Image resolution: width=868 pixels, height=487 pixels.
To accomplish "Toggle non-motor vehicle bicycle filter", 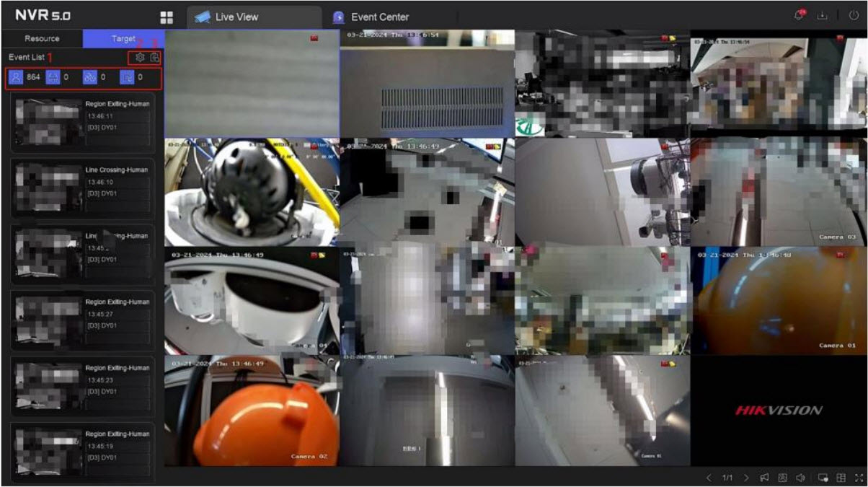I will click(x=89, y=77).
